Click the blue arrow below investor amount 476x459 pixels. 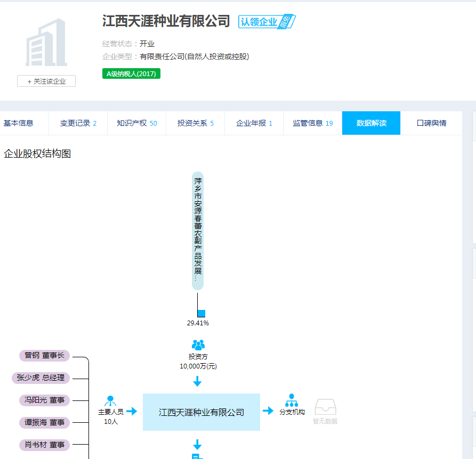click(197, 381)
